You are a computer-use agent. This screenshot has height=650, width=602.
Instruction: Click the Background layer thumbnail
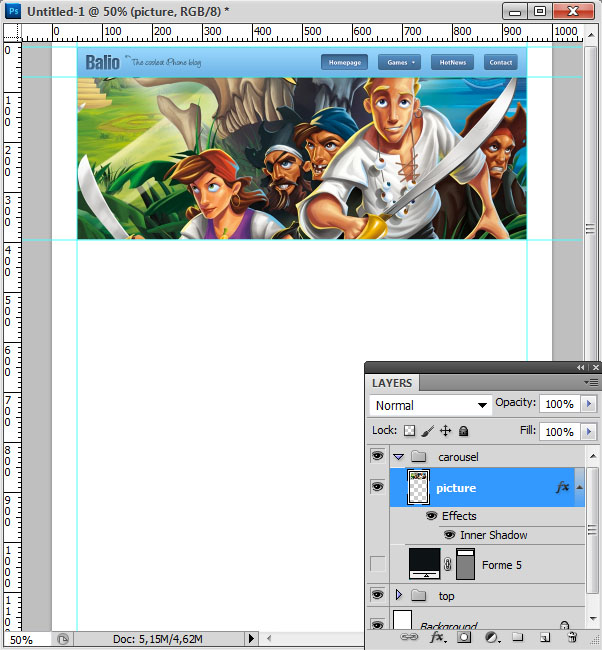pos(402,620)
